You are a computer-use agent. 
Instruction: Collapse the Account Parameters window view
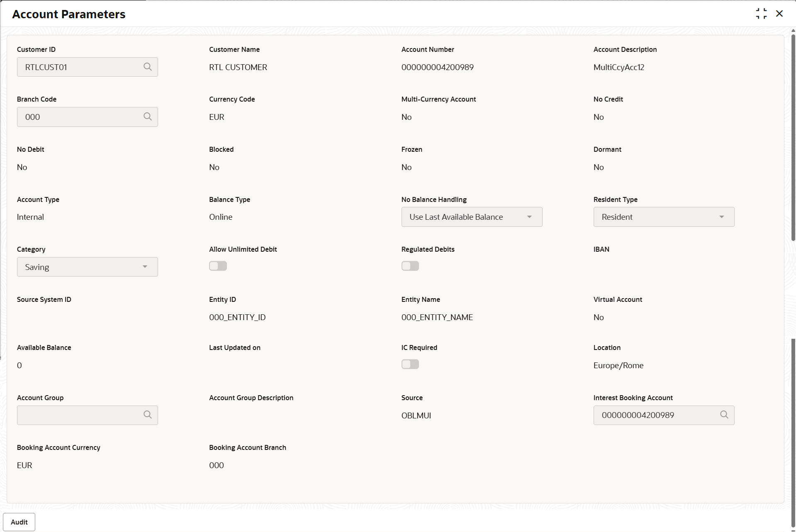761,14
